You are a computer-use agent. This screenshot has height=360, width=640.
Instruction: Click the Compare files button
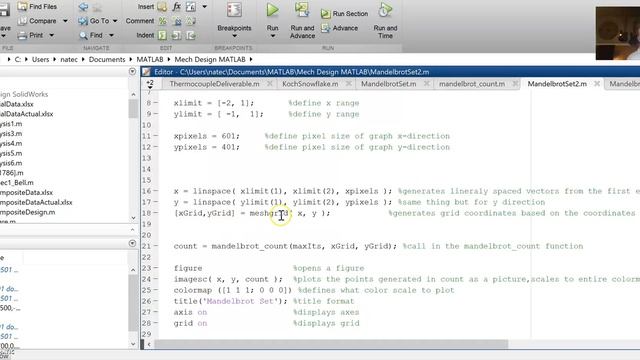[x=37, y=21]
